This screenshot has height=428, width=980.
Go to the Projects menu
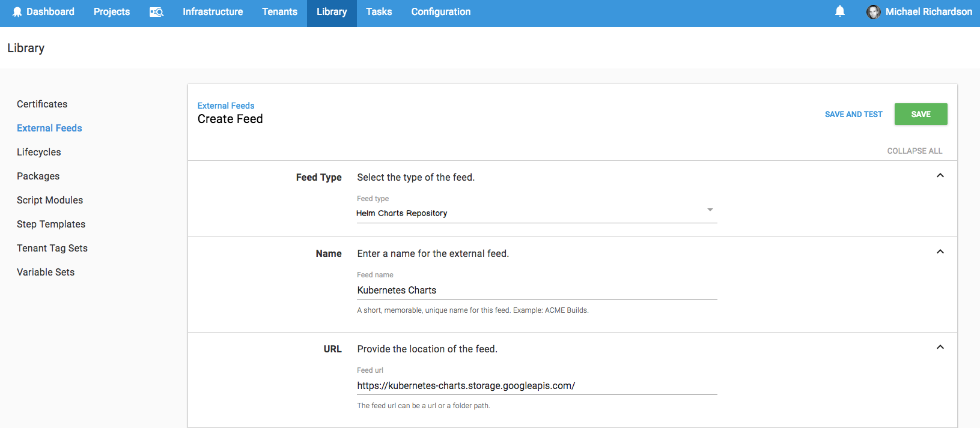[x=112, y=12]
